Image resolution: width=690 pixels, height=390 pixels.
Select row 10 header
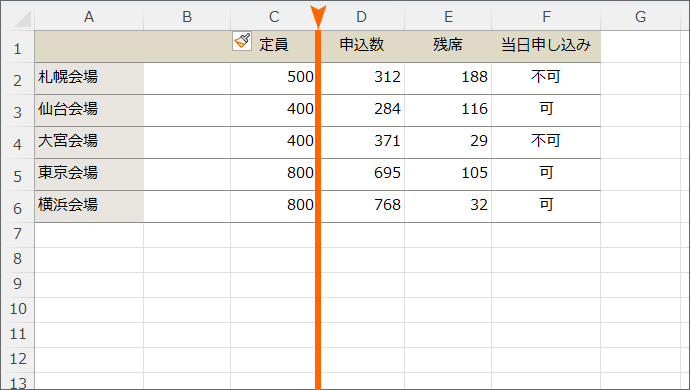(18, 310)
